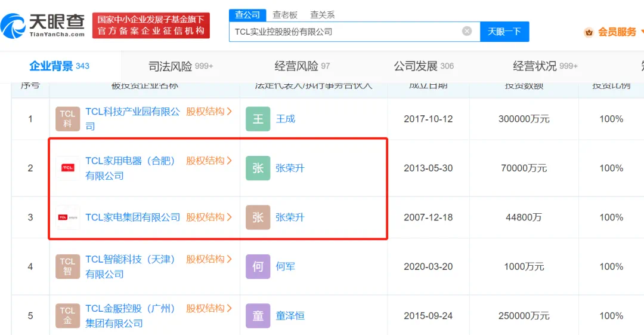Select the 100% ratio for TCL家电集团
This screenshot has width=644, height=335.
pyautogui.click(x=611, y=217)
